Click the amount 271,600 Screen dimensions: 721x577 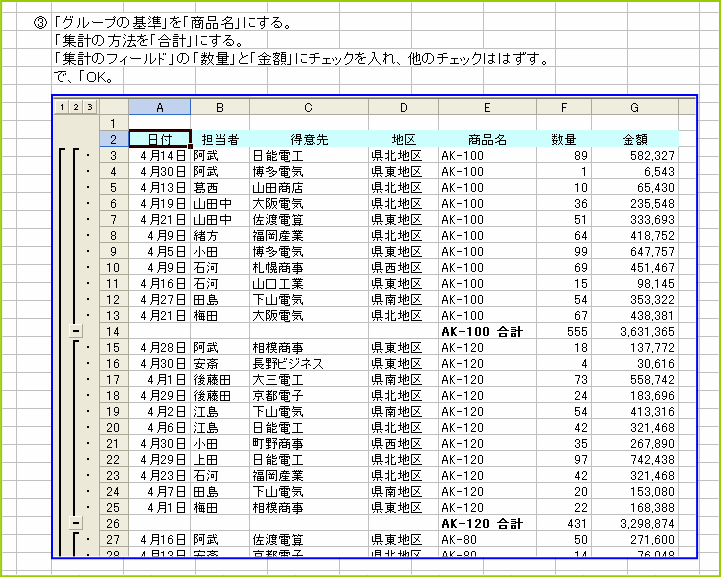[635, 539]
